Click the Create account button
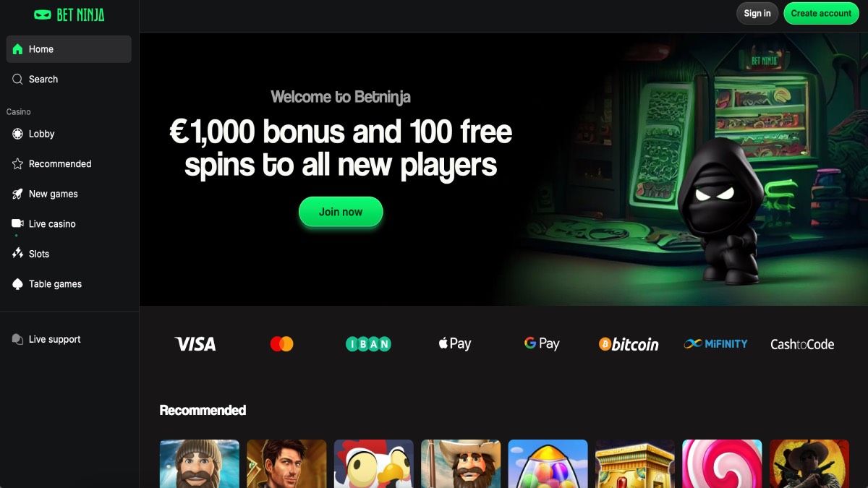Image resolution: width=868 pixels, height=488 pixels. 821,13
